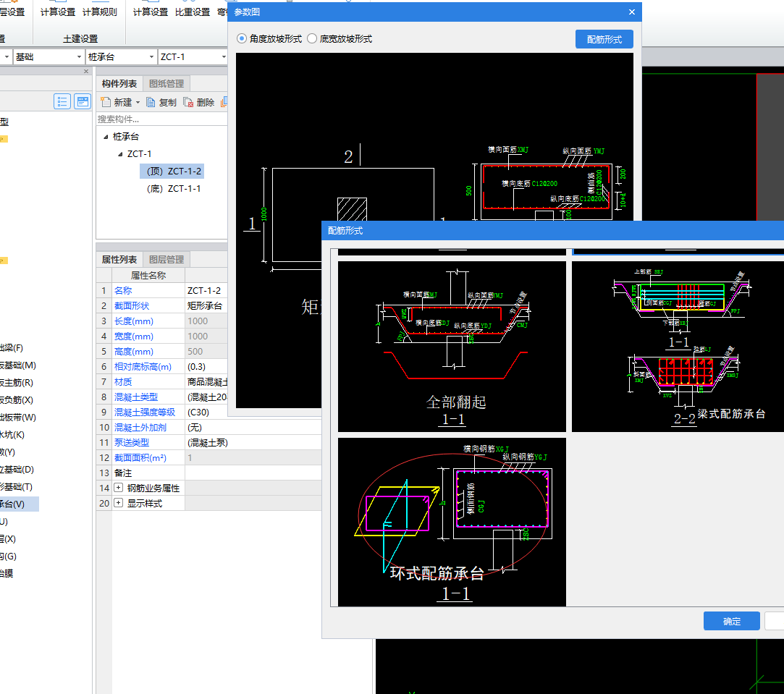The height and width of the screenshot is (694, 784).
Task: Click the (C30) strength value cell
Action: [x=206, y=412]
